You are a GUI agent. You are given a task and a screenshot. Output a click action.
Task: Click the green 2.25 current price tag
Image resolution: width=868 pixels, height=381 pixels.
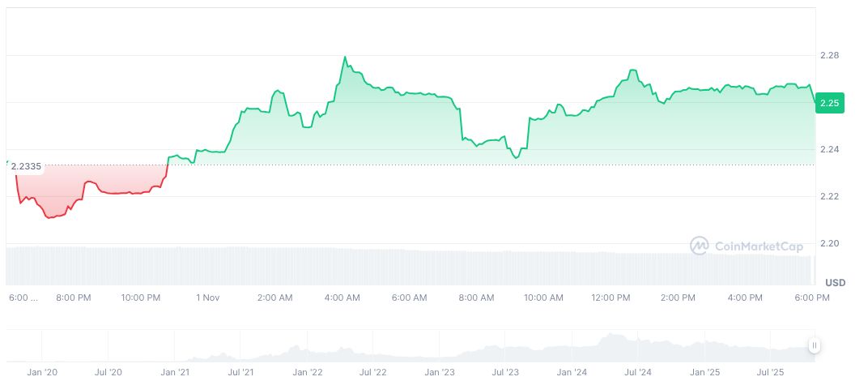[x=830, y=103]
